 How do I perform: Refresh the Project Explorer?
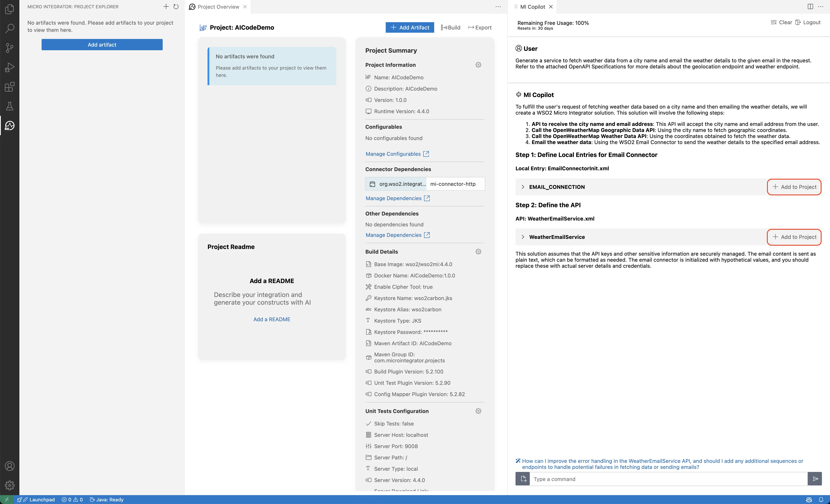176,6
